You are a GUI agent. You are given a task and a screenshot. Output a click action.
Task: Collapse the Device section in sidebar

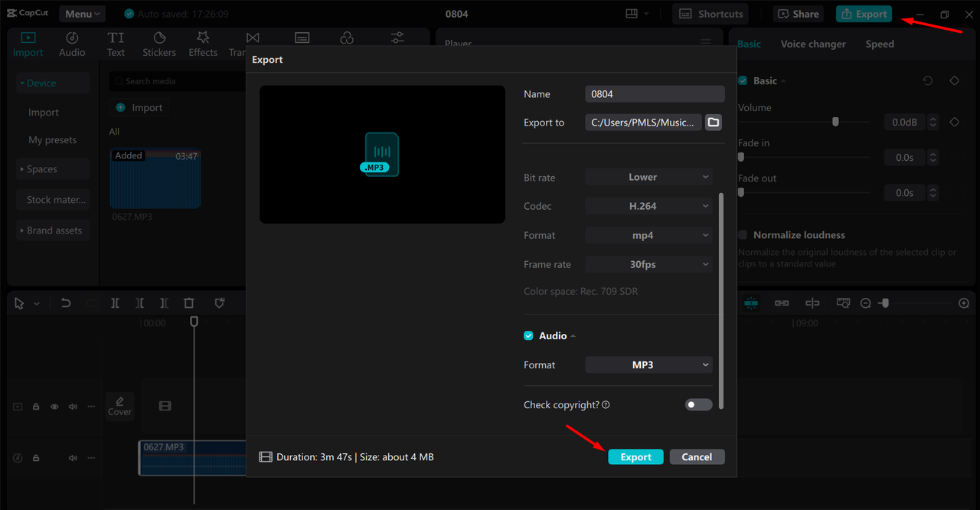click(x=53, y=83)
